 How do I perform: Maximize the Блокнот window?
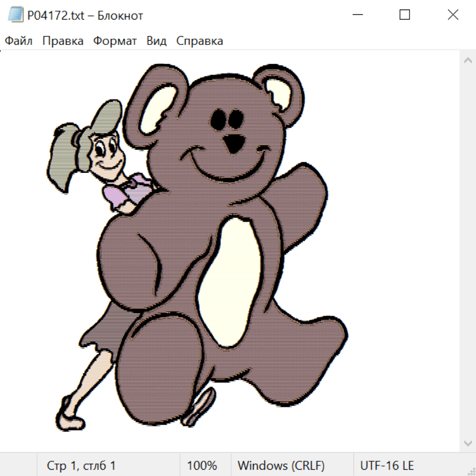pos(405,15)
